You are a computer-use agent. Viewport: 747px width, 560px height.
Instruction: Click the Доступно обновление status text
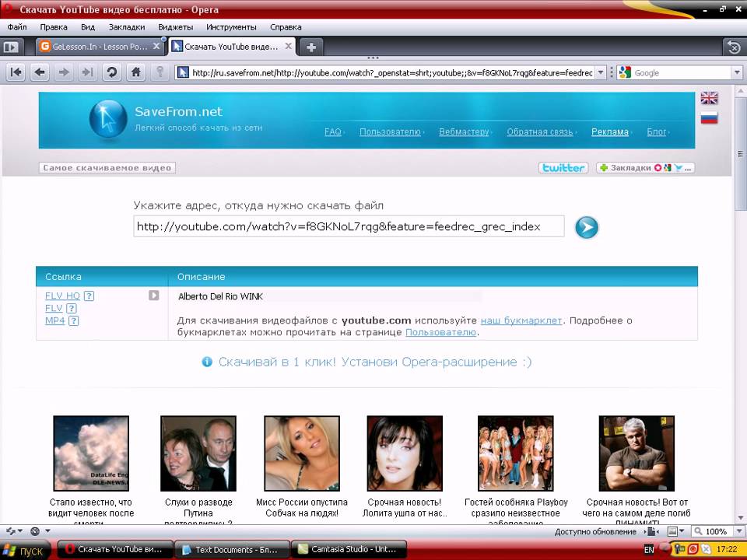coord(595,531)
